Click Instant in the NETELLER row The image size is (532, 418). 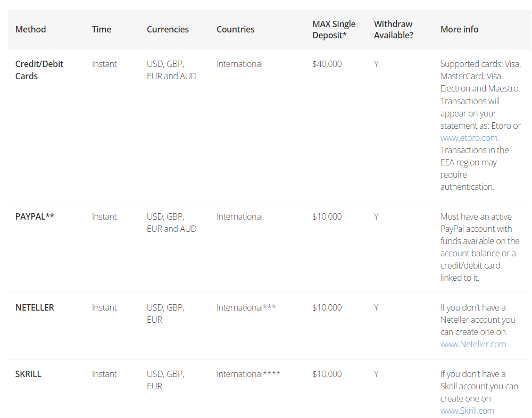[x=104, y=307]
